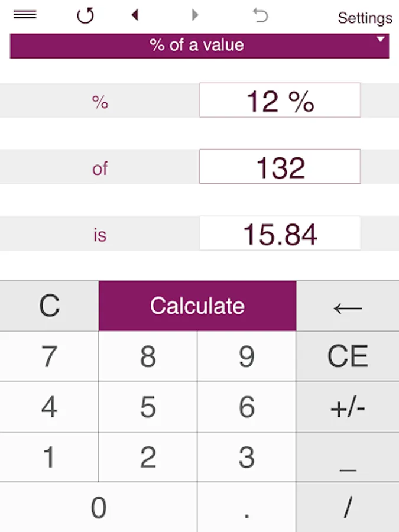Tap the Calculate button
399x532 pixels.
[x=197, y=306]
